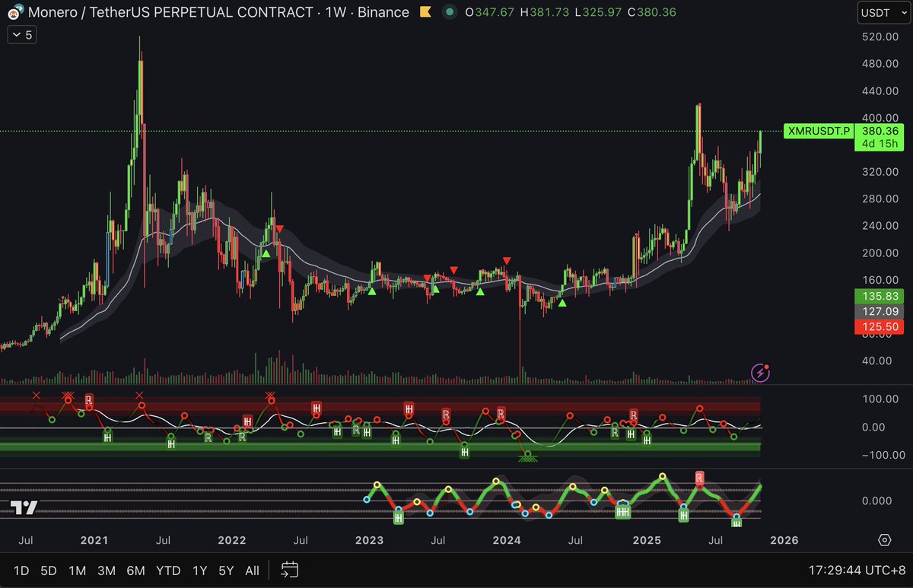The image size is (913, 588).
Task: Open chart settings gear icon
Action: click(884, 539)
